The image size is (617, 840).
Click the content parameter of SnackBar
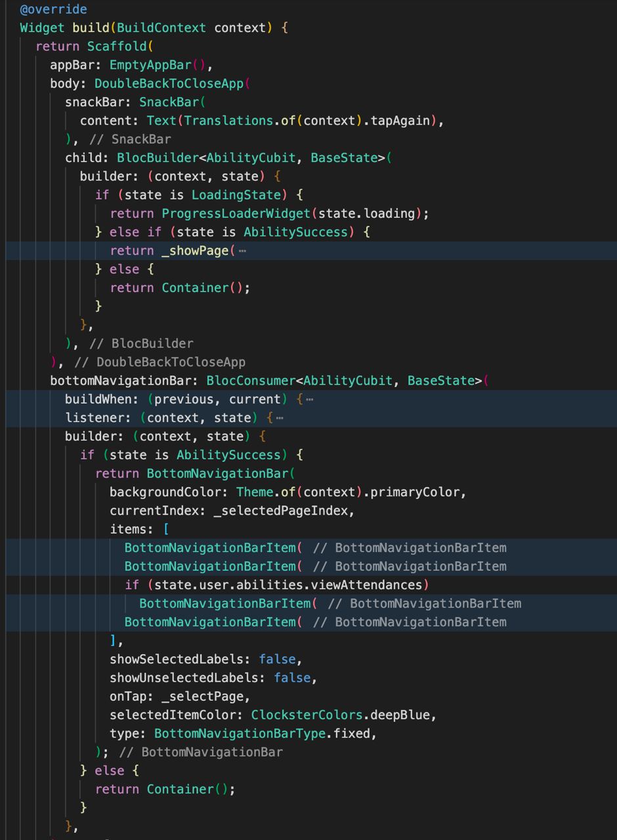click(106, 121)
